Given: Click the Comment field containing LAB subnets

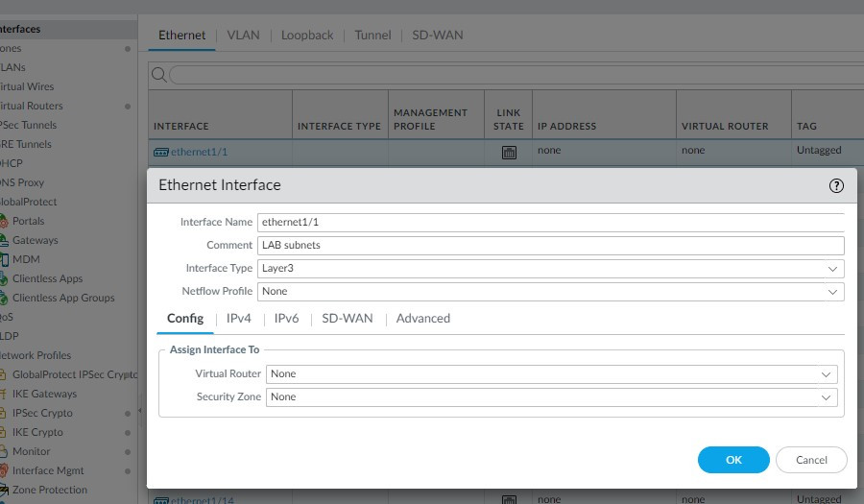Looking at the screenshot, I should [x=550, y=245].
